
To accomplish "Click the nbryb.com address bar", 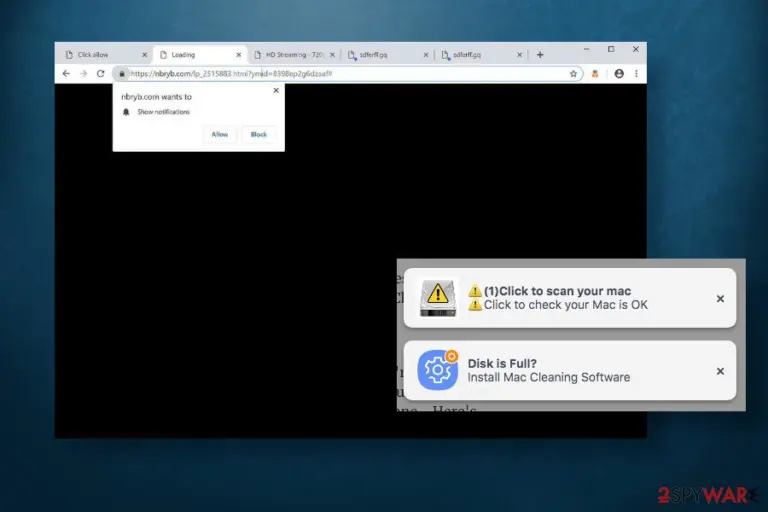I will pos(348,74).
